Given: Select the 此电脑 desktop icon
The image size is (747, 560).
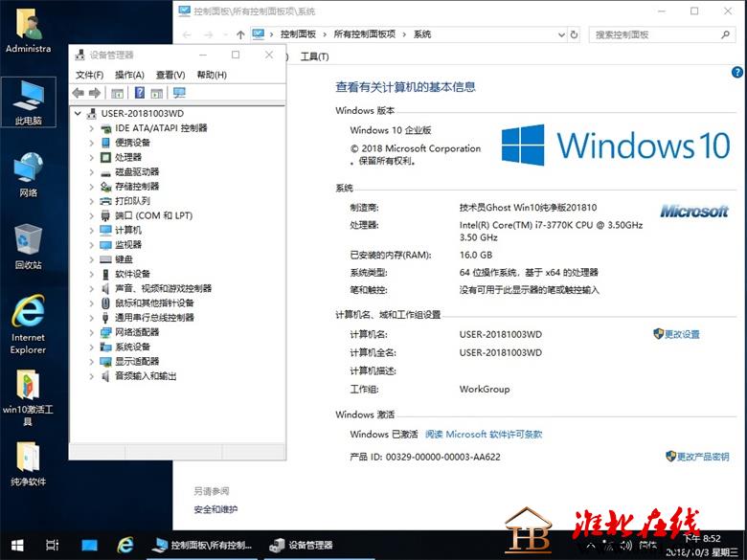Looking at the screenshot, I should (x=28, y=102).
